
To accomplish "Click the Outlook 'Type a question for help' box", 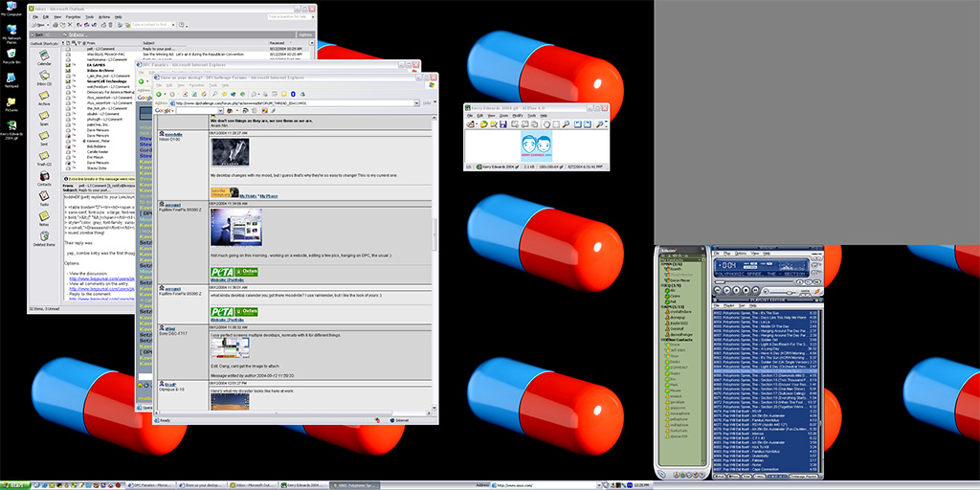I will click(291, 17).
